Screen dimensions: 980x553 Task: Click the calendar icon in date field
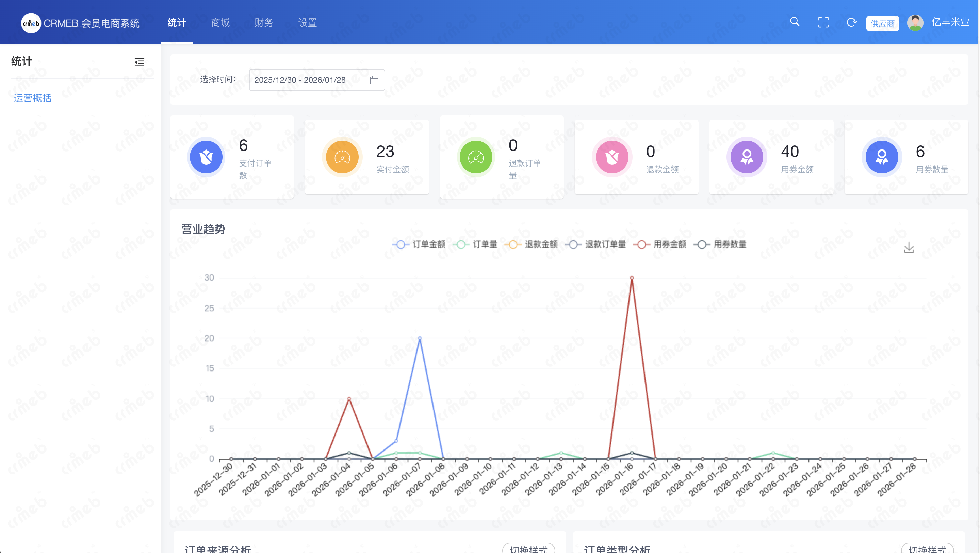tap(374, 80)
